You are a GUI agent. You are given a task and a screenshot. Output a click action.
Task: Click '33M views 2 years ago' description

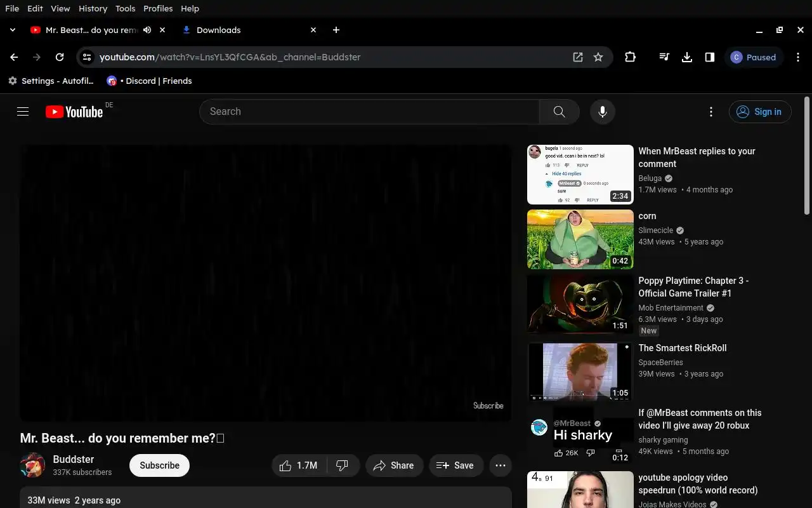pyautogui.click(x=74, y=500)
